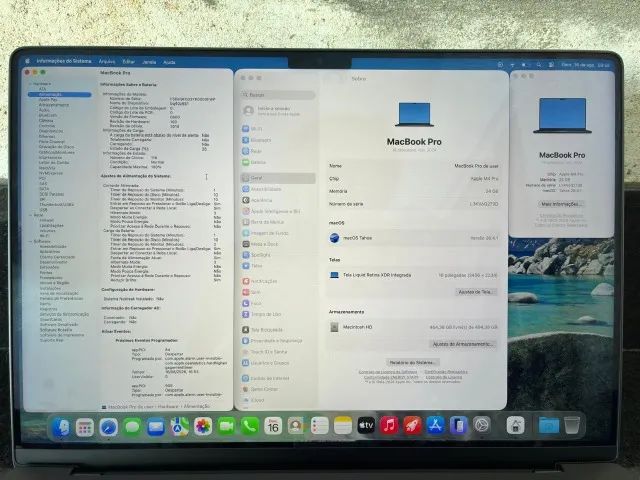640x480 pixels.
Task: Collapse the Hardware tree section
Action: [x=30, y=84]
